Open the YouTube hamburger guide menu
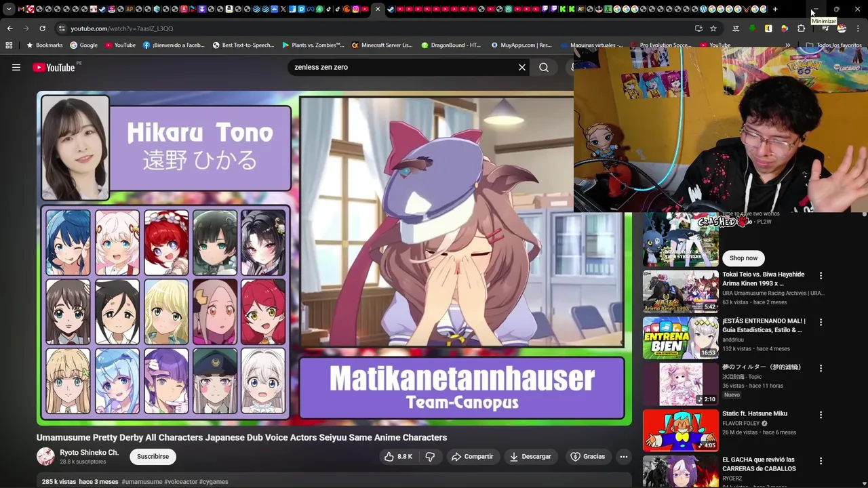Viewport: 868px width, 488px height. 16,67
